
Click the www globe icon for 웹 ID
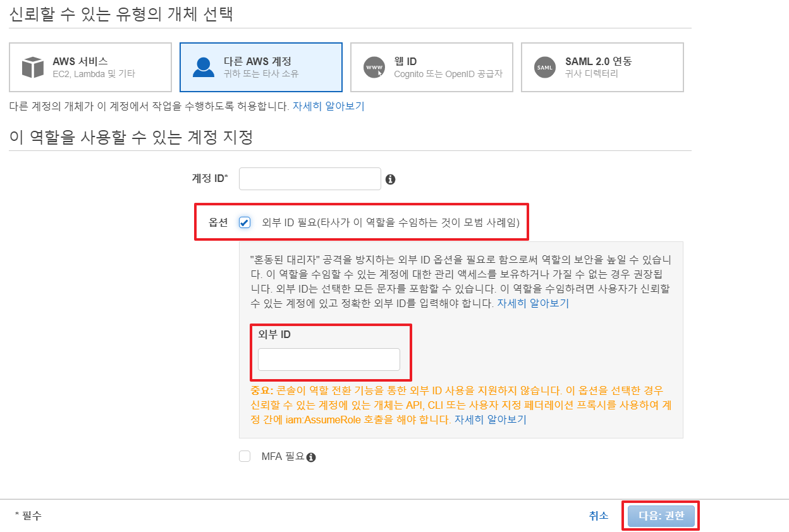[374, 67]
